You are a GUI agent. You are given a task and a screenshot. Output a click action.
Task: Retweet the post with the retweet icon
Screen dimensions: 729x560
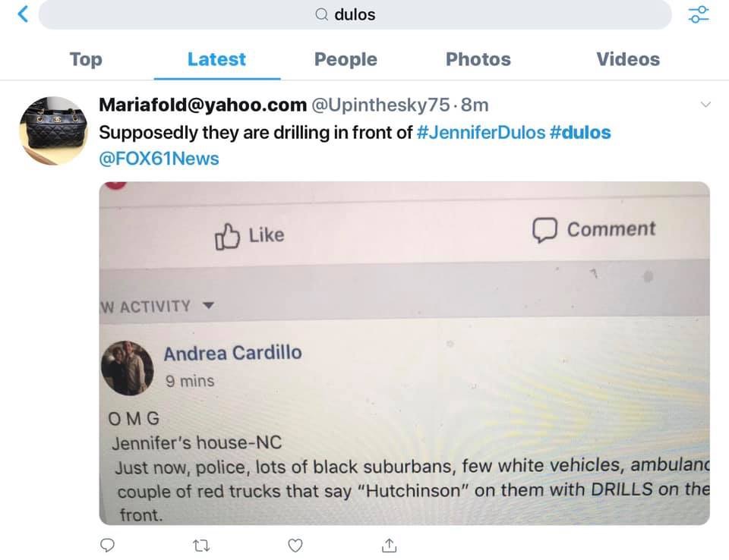click(x=201, y=545)
